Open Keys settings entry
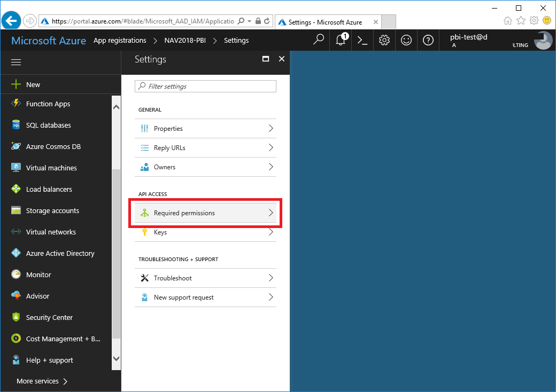Image resolution: width=556 pixels, height=392 pixels. [x=205, y=232]
